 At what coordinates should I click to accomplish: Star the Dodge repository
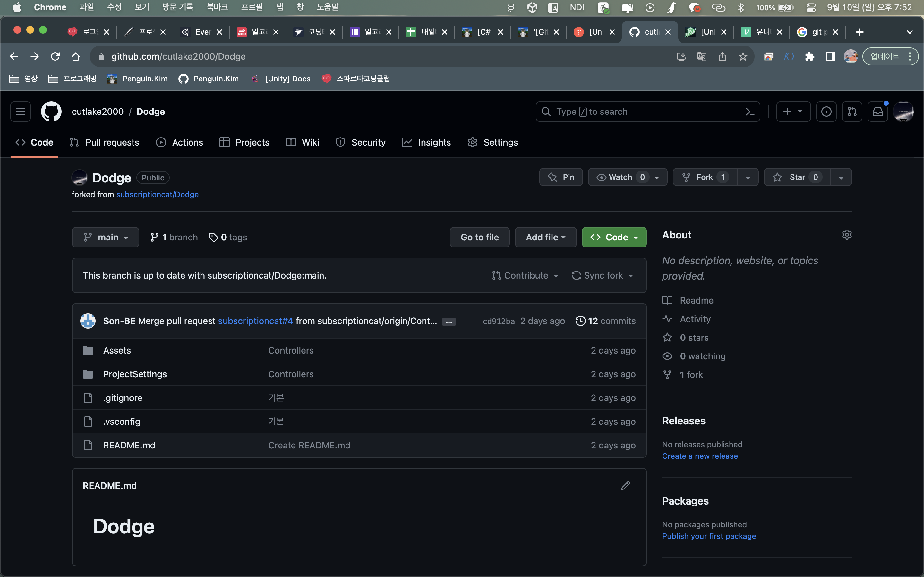(797, 177)
